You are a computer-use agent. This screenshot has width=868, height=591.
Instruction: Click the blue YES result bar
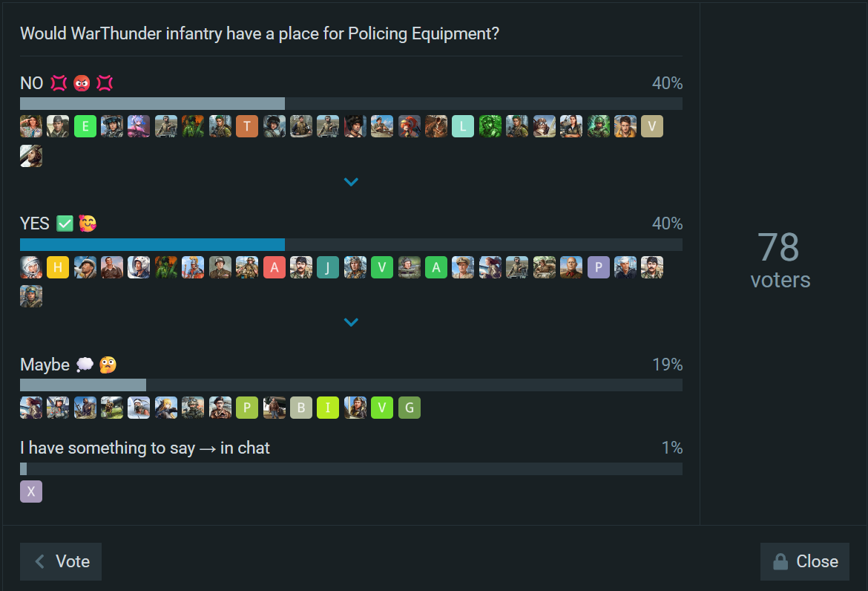[x=152, y=245]
